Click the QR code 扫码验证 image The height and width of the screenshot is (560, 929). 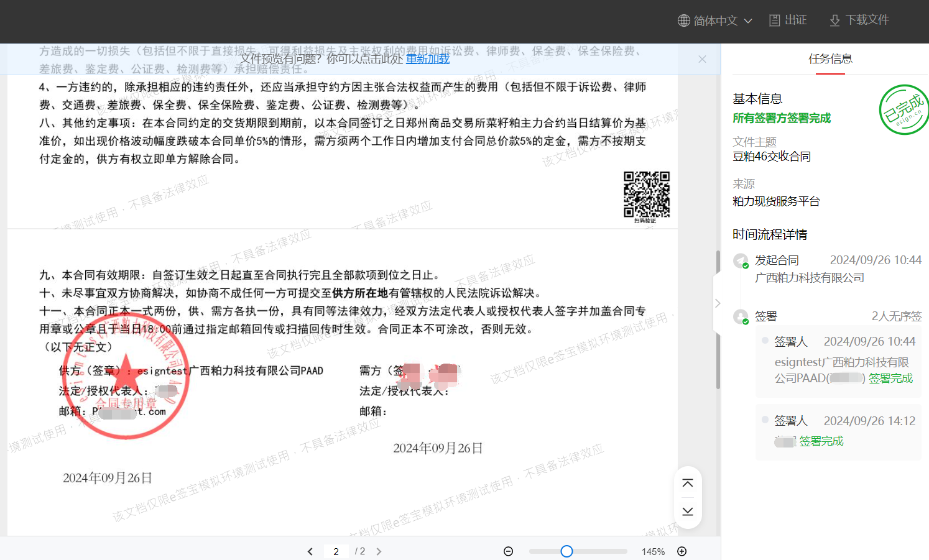(x=647, y=197)
